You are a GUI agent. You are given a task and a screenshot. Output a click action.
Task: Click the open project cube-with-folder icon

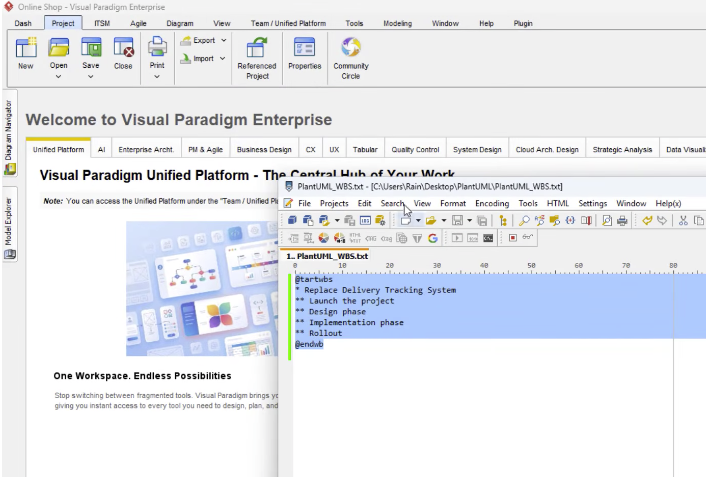coord(324,220)
